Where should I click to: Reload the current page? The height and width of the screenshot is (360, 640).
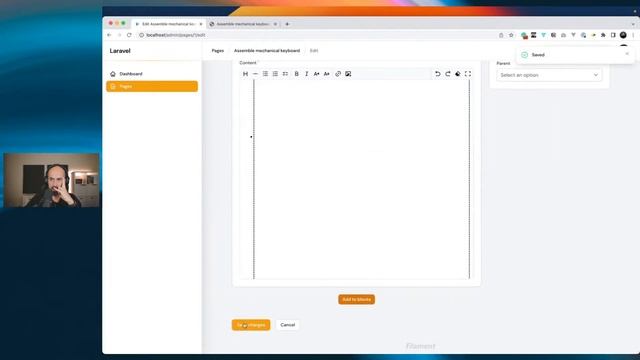(x=129, y=35)
